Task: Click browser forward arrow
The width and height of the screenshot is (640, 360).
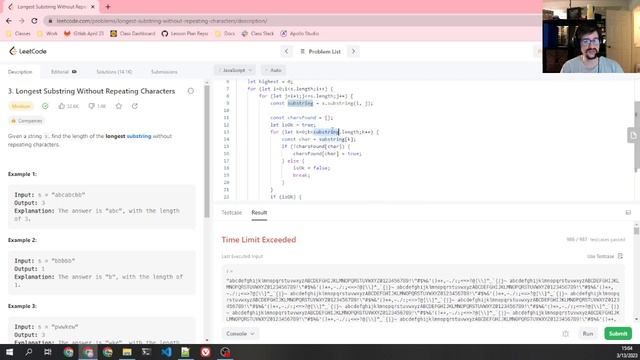Action: pyautogui.click(x=21, y=21)
